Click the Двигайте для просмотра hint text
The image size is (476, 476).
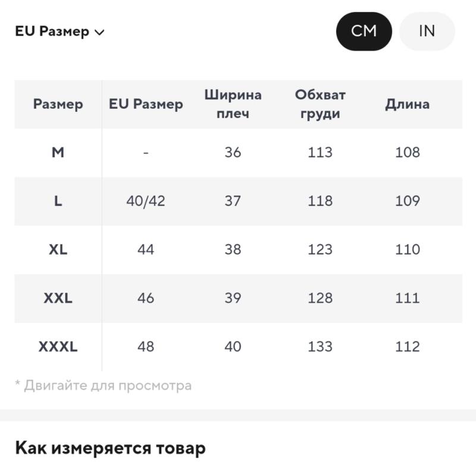[104, 386]
